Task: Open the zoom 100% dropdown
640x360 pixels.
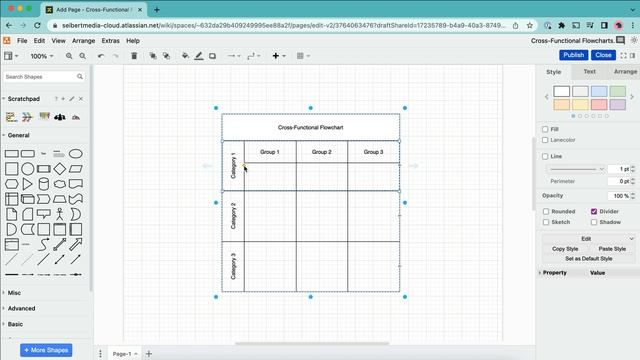Action: (x=42, y=56)
